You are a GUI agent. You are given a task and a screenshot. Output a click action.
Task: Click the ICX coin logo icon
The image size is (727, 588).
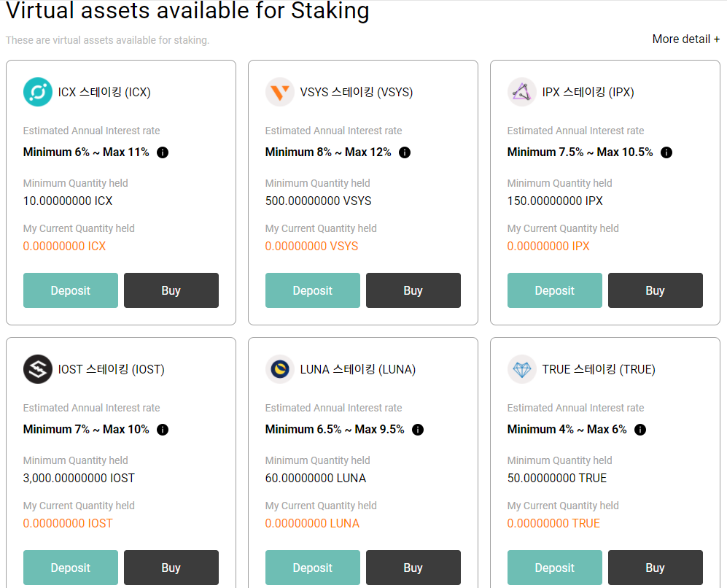38,92
